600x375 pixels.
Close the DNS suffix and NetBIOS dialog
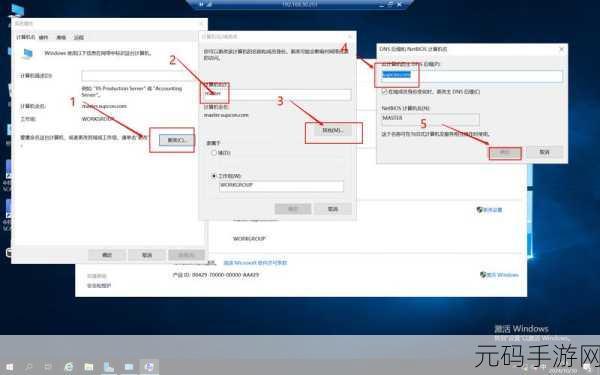[x=561, y=49]
